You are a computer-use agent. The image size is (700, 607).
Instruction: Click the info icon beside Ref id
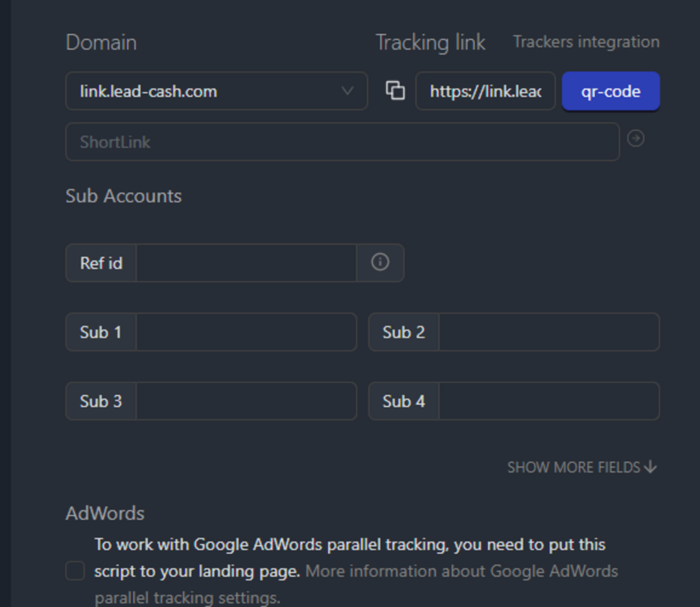click(x=380, y=262)
